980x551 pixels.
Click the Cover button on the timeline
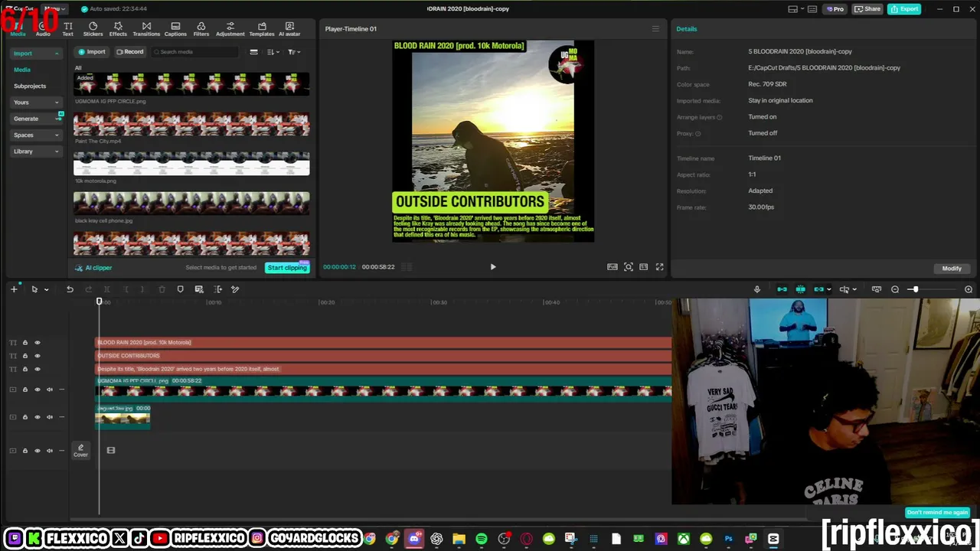(x=80, y=451)
